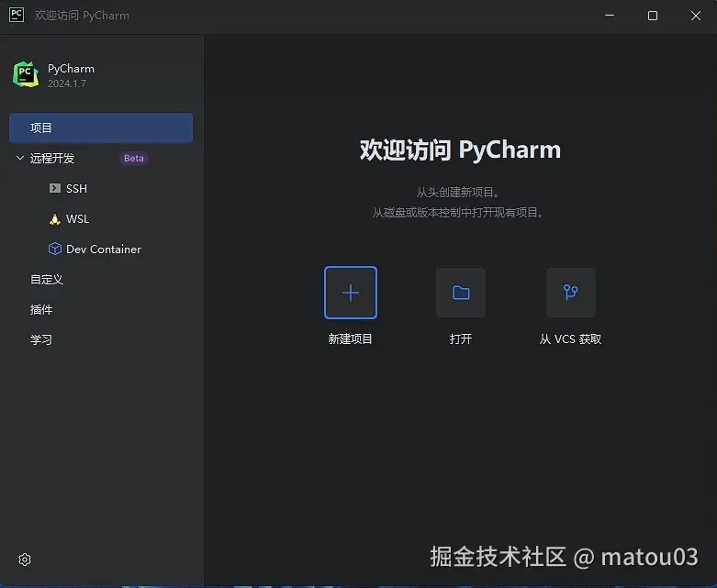Maximize the PyCharm welcome window
The height and width of the screenshot is (588, 717).
pyautogui.click(x=653, y=16)
